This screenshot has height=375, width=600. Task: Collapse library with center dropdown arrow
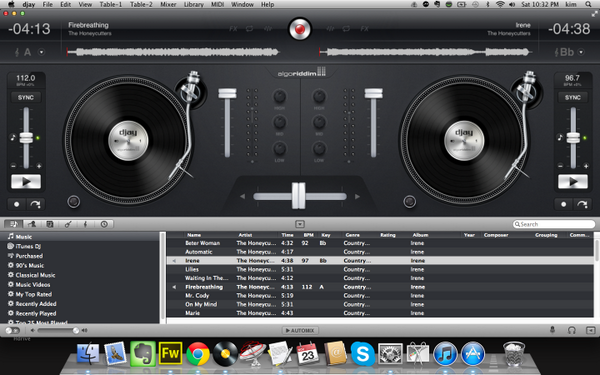(300, 224)
